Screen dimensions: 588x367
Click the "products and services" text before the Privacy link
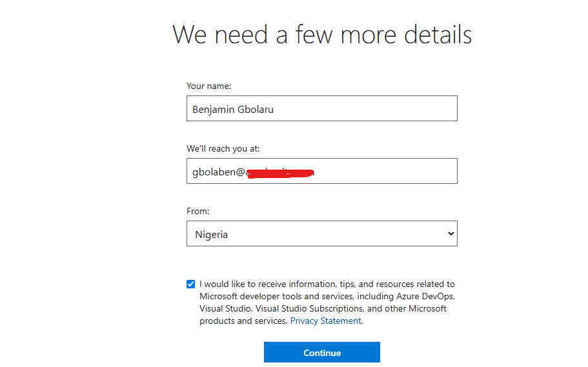243,321
